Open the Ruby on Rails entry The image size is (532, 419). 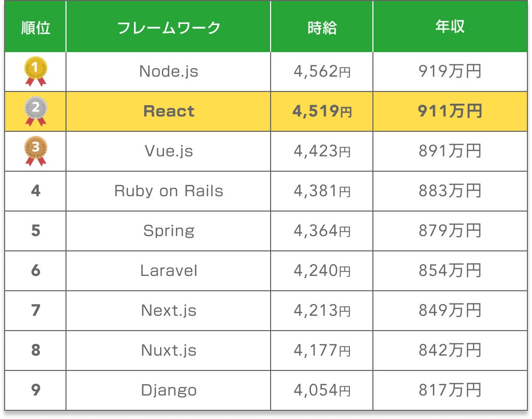click(x=168, y=191)
